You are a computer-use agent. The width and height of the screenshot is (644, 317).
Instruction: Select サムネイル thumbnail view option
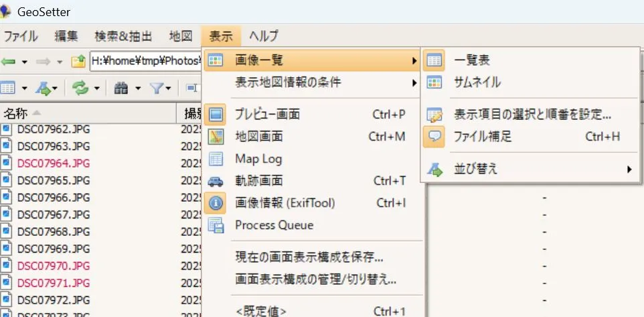click(477, 82)
